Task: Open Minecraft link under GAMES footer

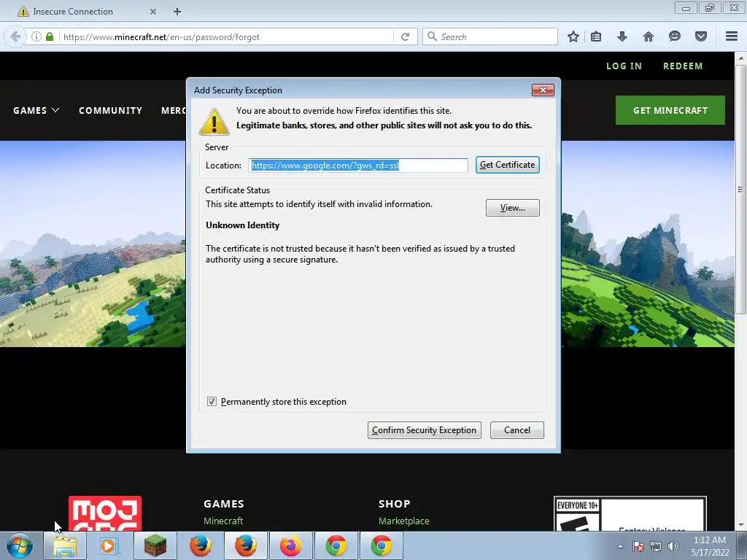Action: click(223, 521)
